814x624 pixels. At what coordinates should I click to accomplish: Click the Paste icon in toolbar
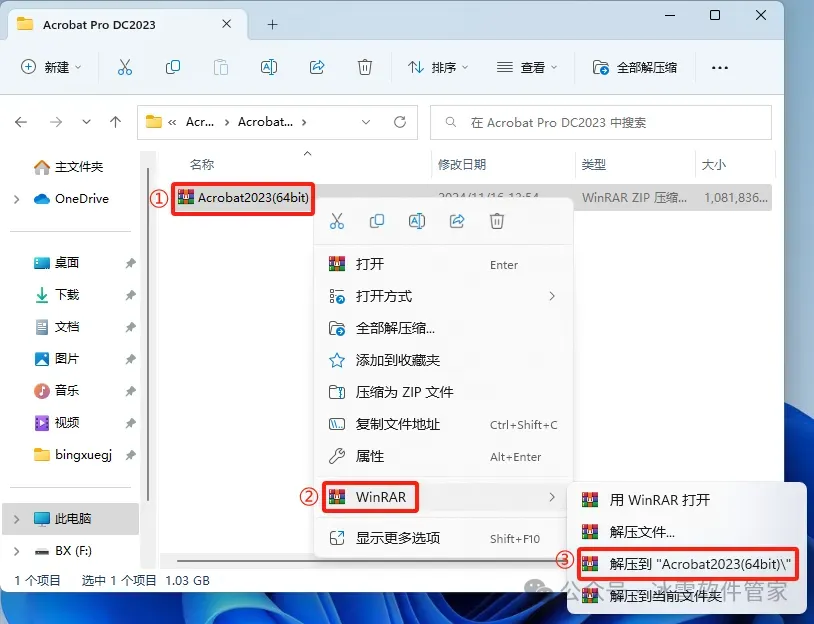pyautogui.click(x=221, y=67)
